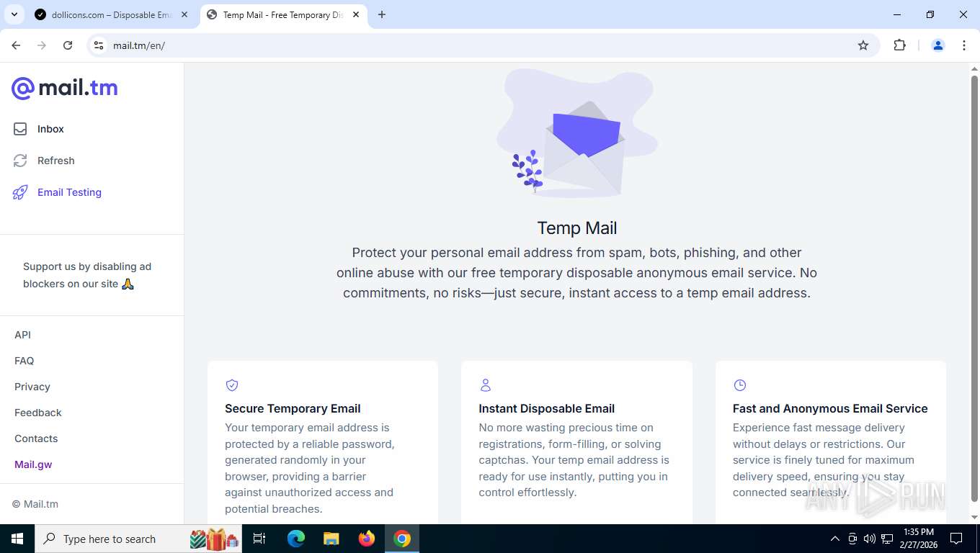Viewport: 980px width, 553px height.
Task: Open Task View on taskbar
Action: (259, 539)
